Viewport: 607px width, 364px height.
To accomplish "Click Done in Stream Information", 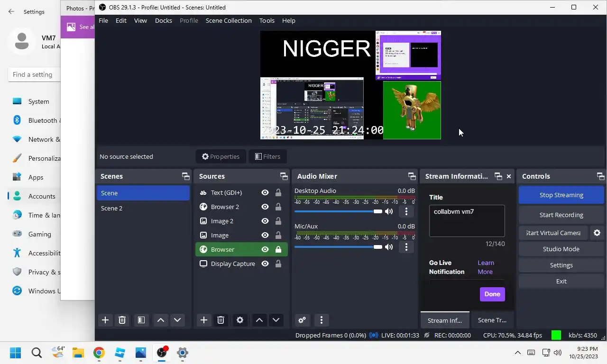I will 492,294.
